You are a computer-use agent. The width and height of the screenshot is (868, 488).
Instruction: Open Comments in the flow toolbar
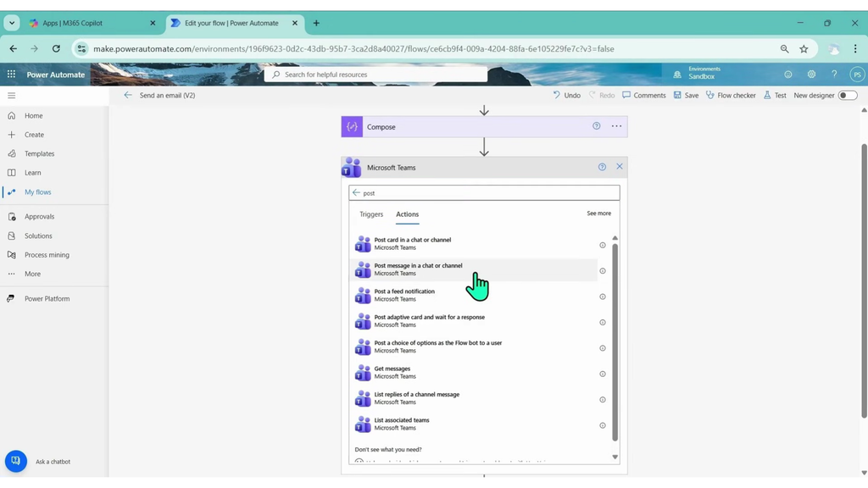coord(644,95)
